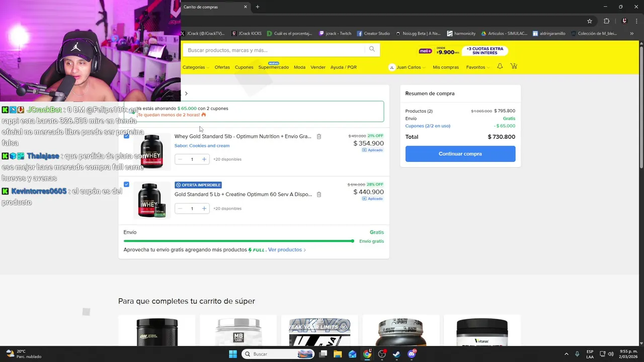Open the browser extensions puzzle icon
Viewport: 644px width, 362px height.
click(x=607, y=21)
